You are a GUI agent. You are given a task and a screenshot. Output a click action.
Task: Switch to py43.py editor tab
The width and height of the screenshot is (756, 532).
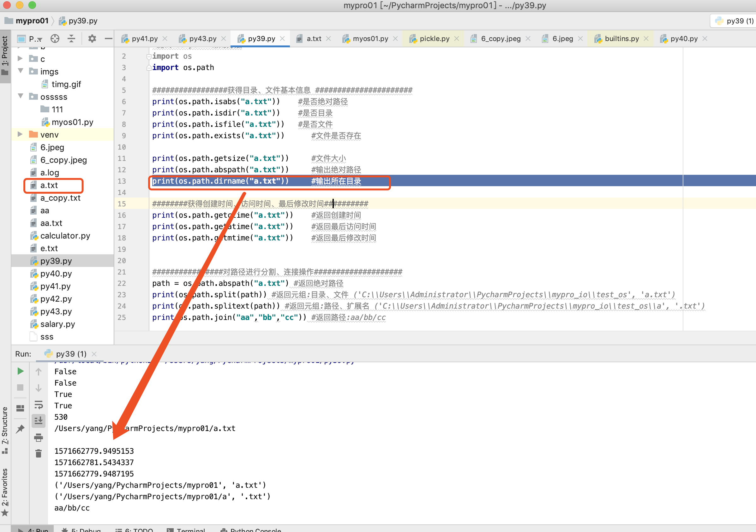[x=202, y=39]
